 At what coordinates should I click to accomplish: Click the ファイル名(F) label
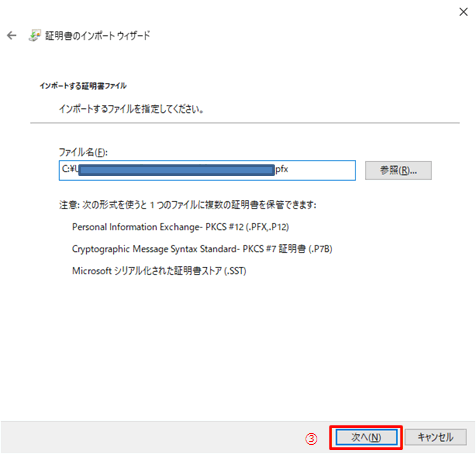coord(83,152)
